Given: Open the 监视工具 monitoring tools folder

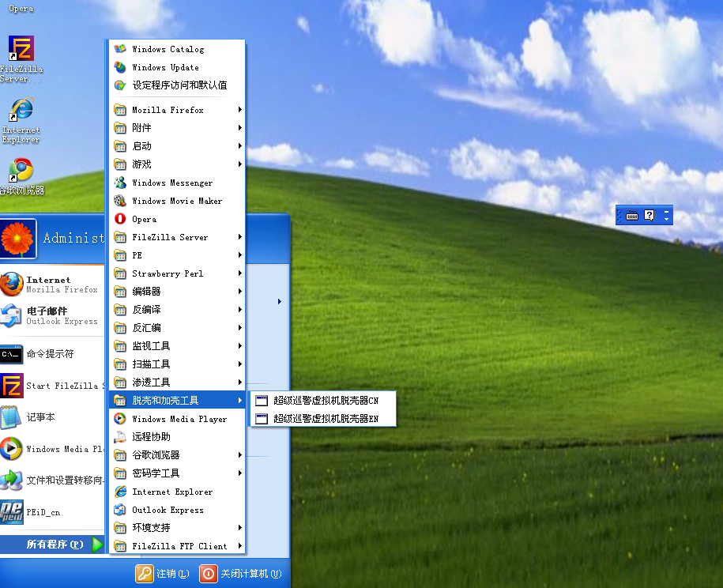Looking at the screenshot, I should tap(177, 346).
